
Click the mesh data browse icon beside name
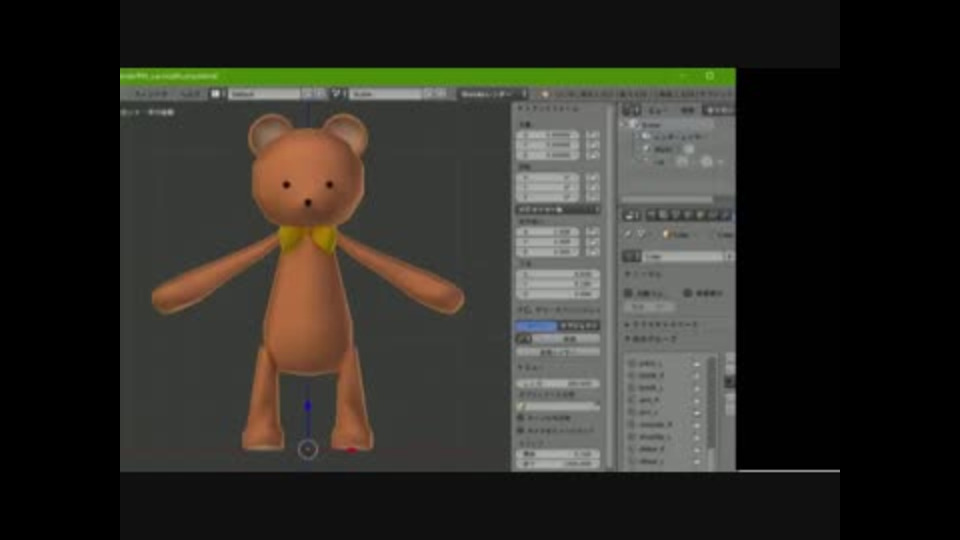632,257
